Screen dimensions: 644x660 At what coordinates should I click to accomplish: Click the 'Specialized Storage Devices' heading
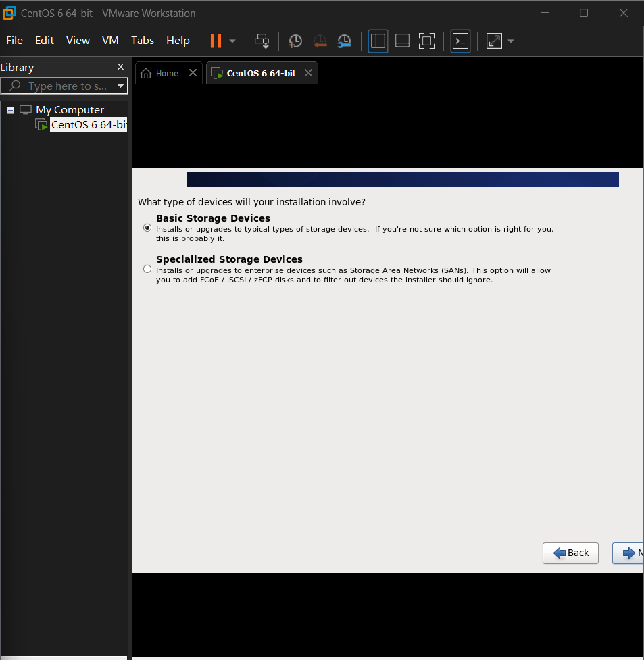point(229,259)
